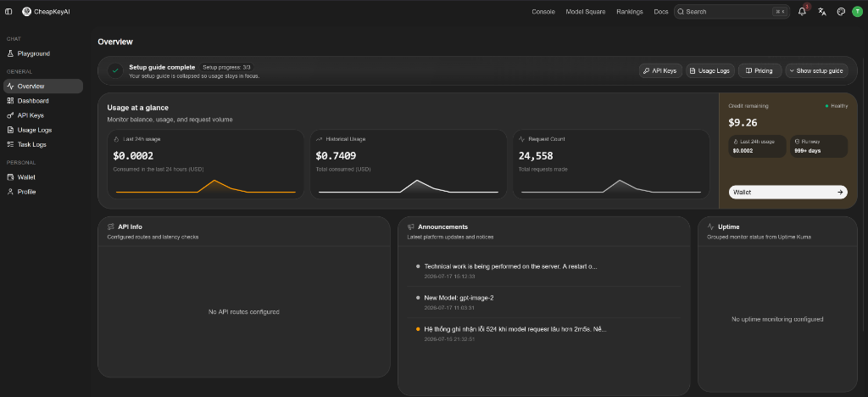Image resolution: width=868 pixels, height=397 pixels.
Task: Click the API Keys key icon in sidebar
Action: tap(10, 115)
